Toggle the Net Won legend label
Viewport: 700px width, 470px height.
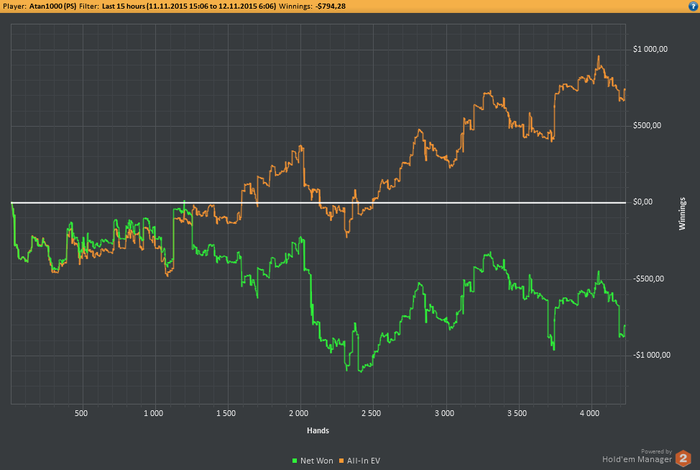(317, 461)
